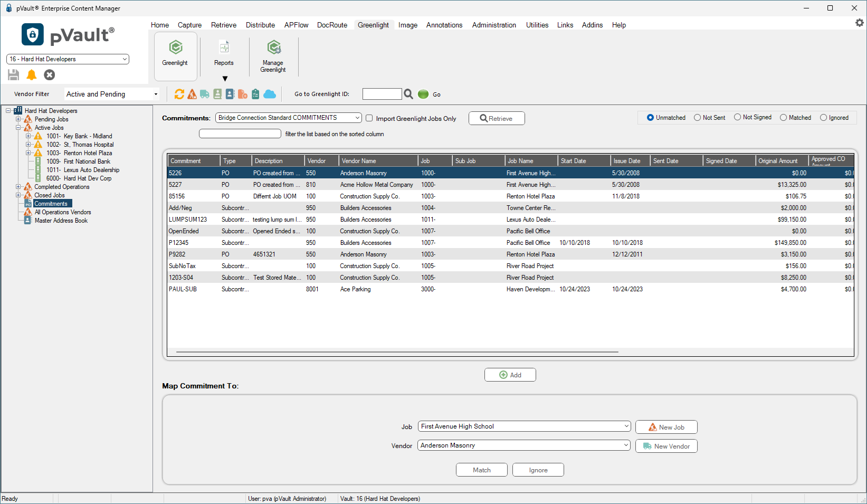This screenshot has width=867, height=504.
Task: Select commitment row P12345
Action: point(510,243)
